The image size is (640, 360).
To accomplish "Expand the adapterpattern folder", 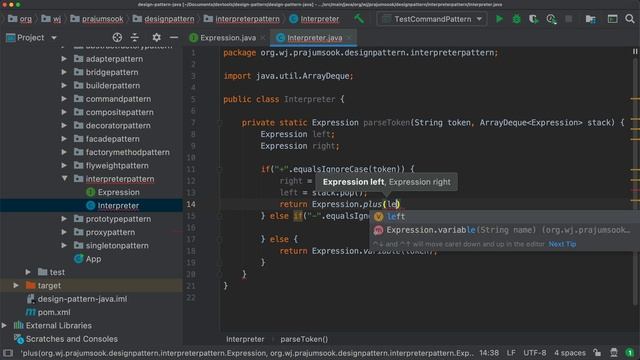I will pos(64,59).
